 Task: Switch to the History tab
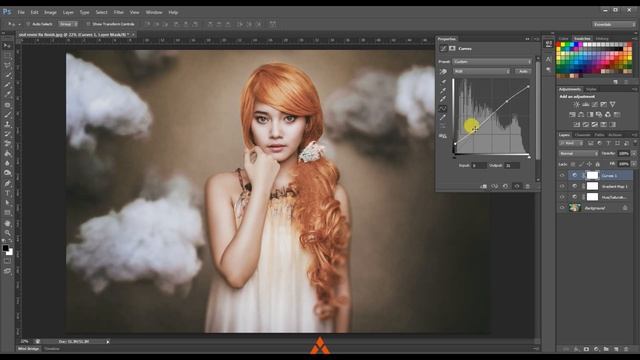click(x=602, y=39)
